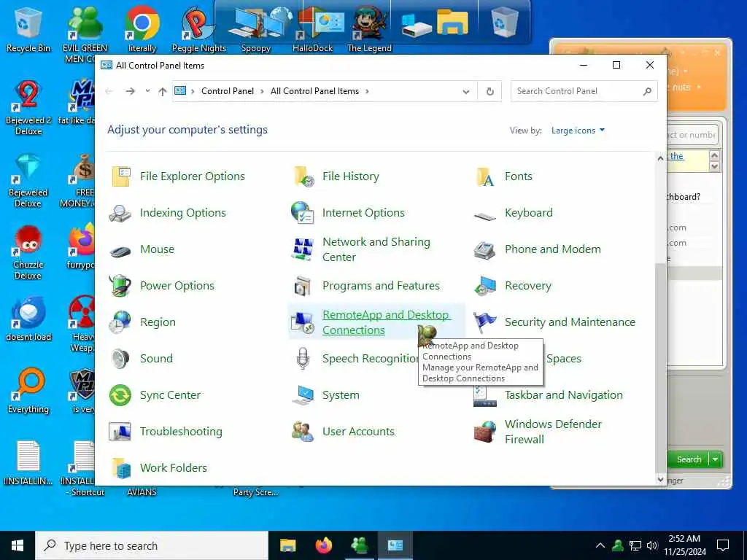
Task: Open Network and Sharing Center icon
Action: pyautogui.click(x=303, y=249)
